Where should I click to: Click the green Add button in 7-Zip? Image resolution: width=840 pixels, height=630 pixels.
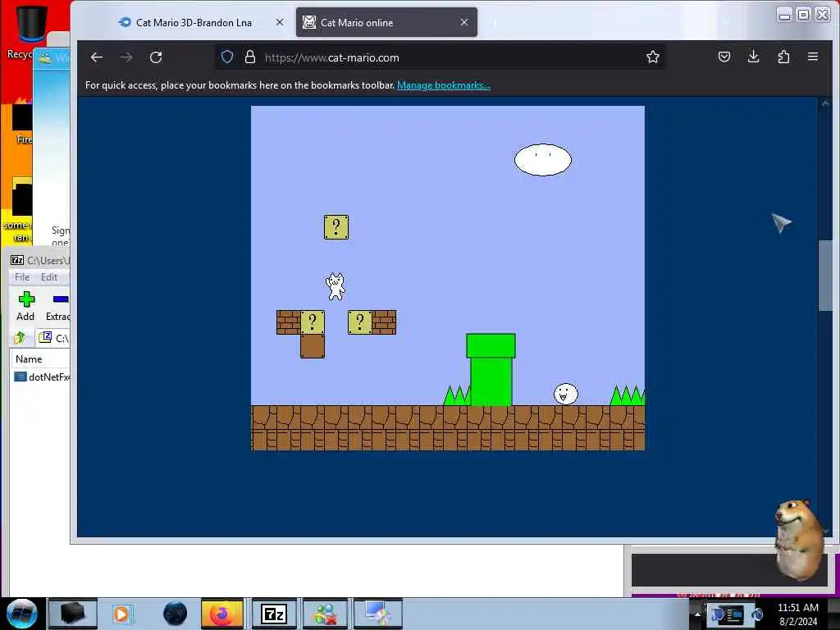coord(25,306)
